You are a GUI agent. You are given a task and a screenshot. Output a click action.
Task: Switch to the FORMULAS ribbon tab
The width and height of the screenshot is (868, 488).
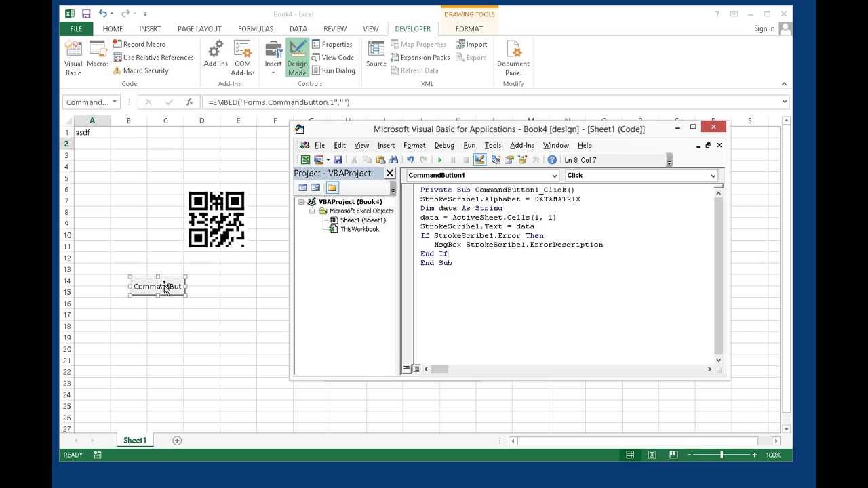click(256, 28)
